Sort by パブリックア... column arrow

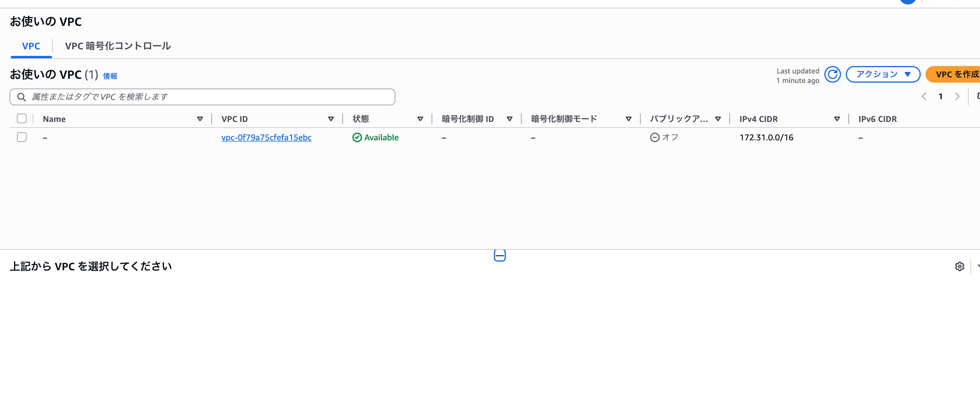point(718,119)
